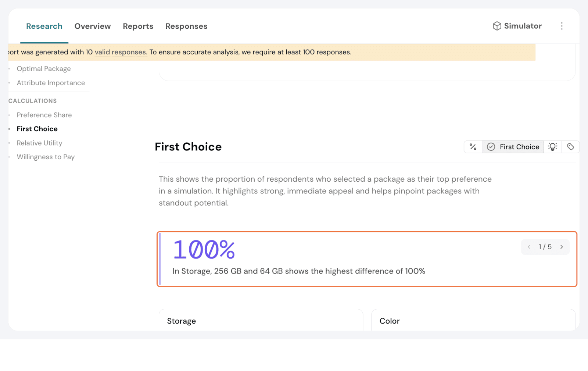Select the lightbulb insights icon

pyautogui.click(x=552, y=147)
